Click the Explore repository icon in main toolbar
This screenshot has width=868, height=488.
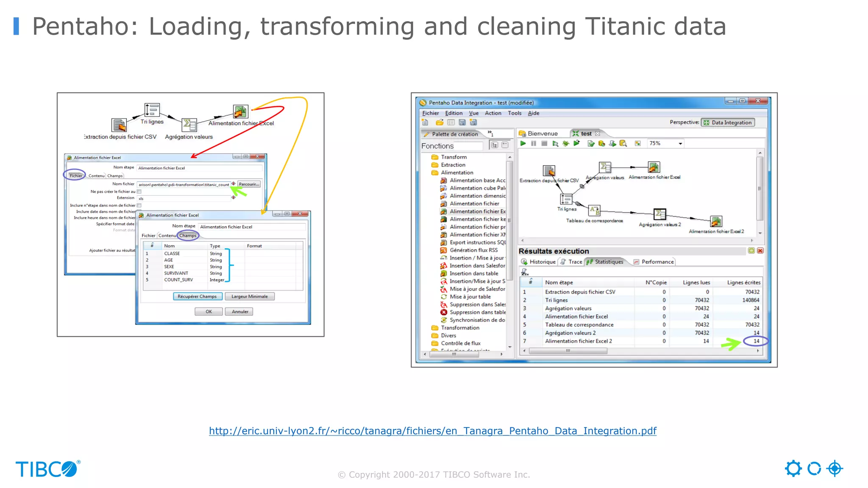(451, 122)
